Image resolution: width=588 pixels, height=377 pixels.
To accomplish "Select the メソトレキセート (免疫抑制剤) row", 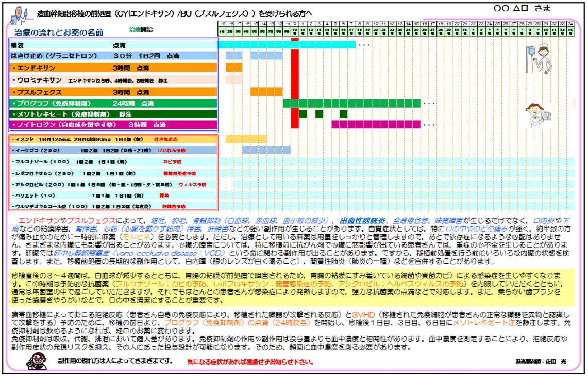I will point(114,114).
